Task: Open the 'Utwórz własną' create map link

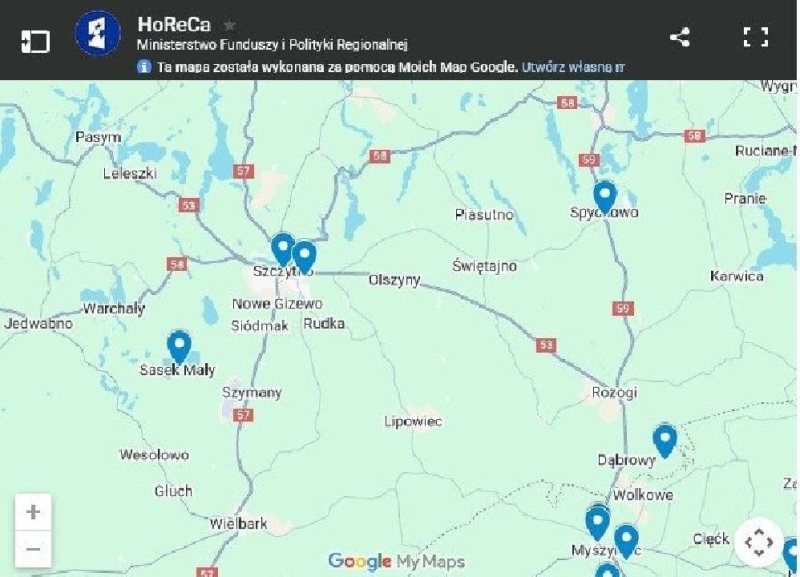Action: pyautogui.click(x=572, y=67)
